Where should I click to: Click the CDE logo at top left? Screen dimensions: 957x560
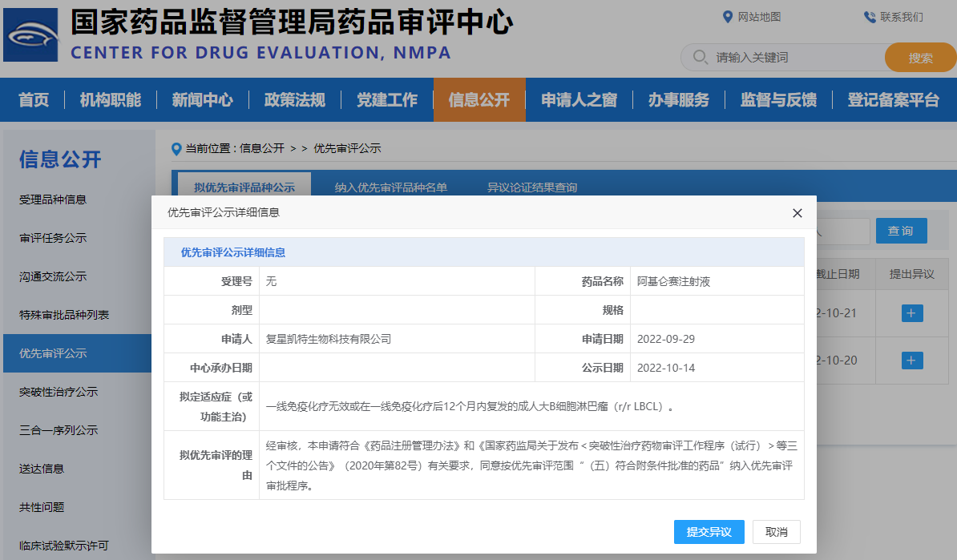coord(30,35)
